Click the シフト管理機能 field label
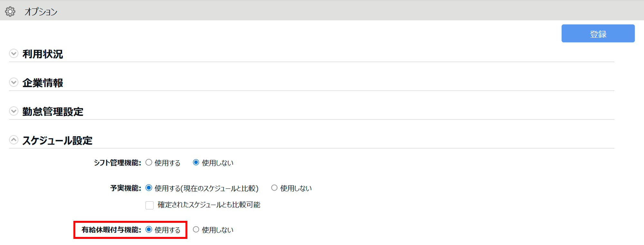 (x=117, y=163)
